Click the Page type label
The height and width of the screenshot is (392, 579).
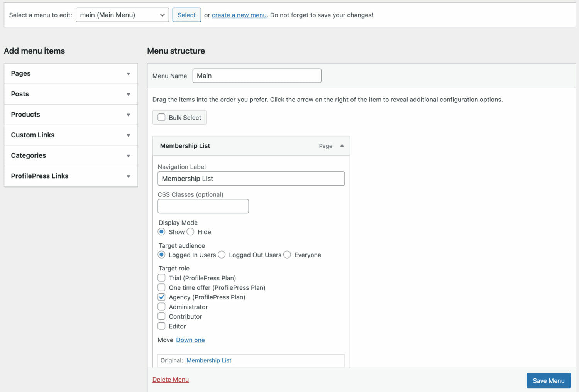(x=325, y=146)
